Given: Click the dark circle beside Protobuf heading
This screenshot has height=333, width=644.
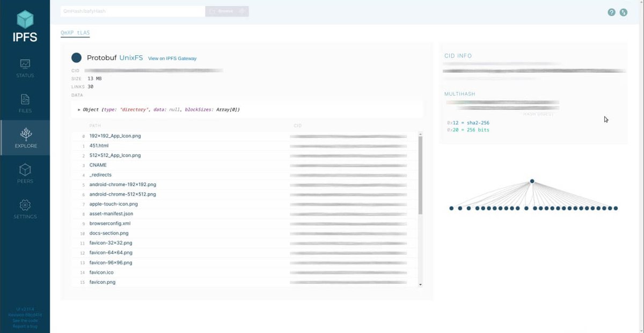Looking at the screenshot, I should (76, 57).
